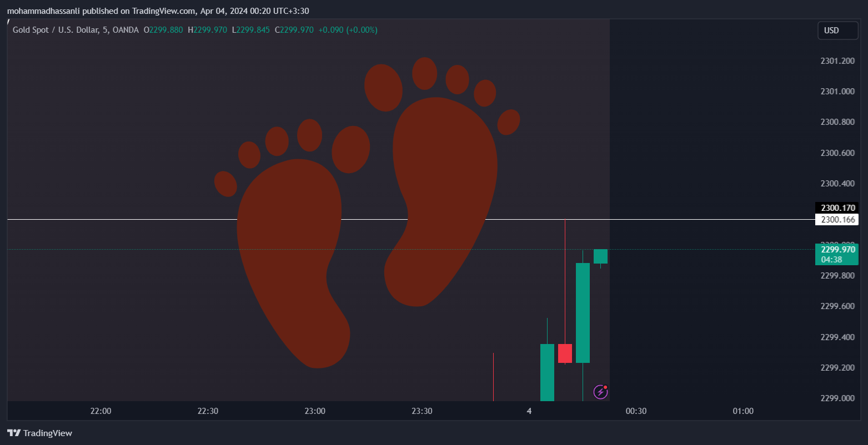This screenshot has height=445, width=868.
Task: Click the 2300.600 price scale label
Action: point(837,153)
